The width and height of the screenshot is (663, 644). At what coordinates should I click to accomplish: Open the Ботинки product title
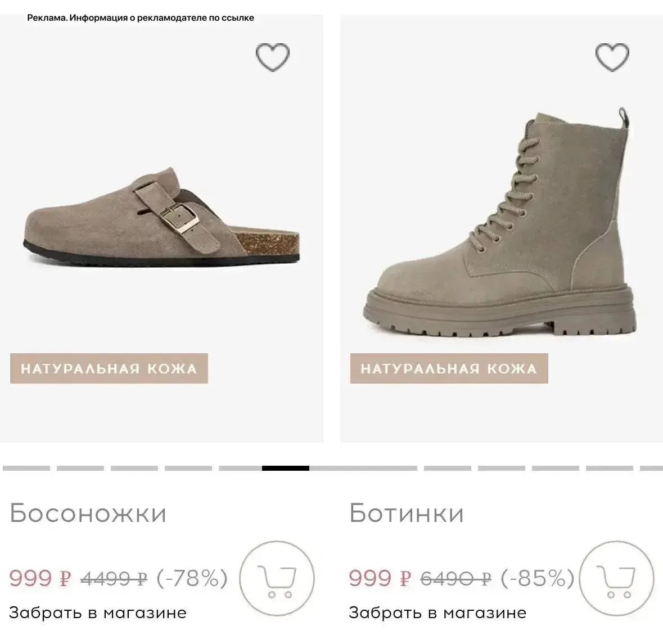tap(407, 514)
